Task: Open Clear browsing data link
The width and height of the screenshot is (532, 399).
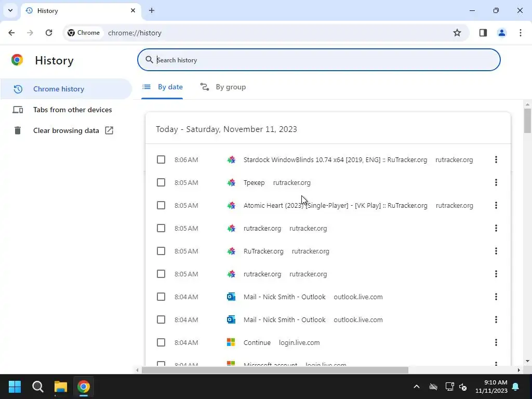Action: pyautogui.click(x=66, y=130)
